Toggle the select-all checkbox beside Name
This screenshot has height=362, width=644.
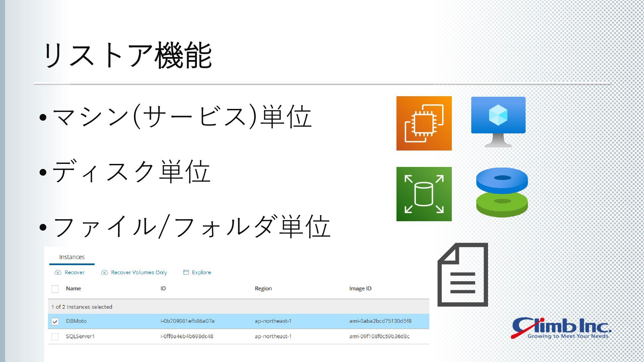(55, 289)
